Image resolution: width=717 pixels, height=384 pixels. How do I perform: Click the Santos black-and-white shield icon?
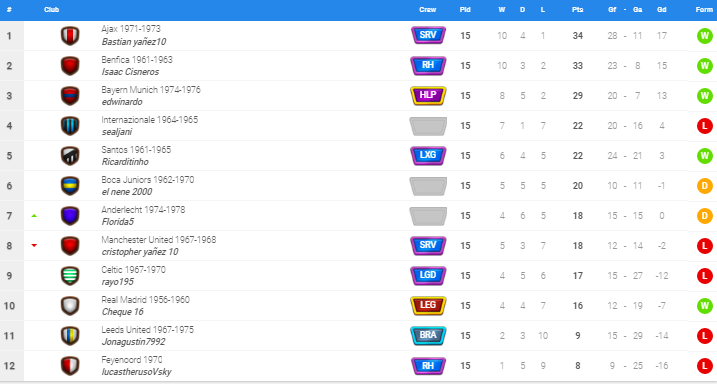point(70,156)
